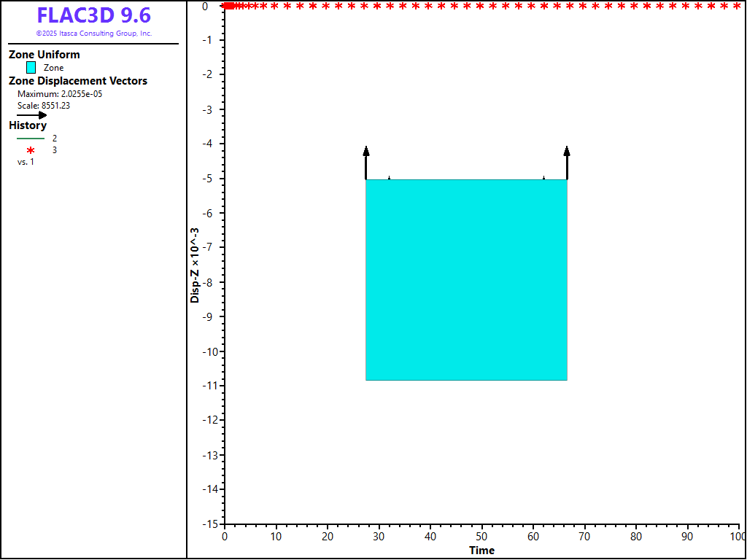Click the Disp-Z vertical axis label
Screen dimensions: 747x560
point(195,265)
